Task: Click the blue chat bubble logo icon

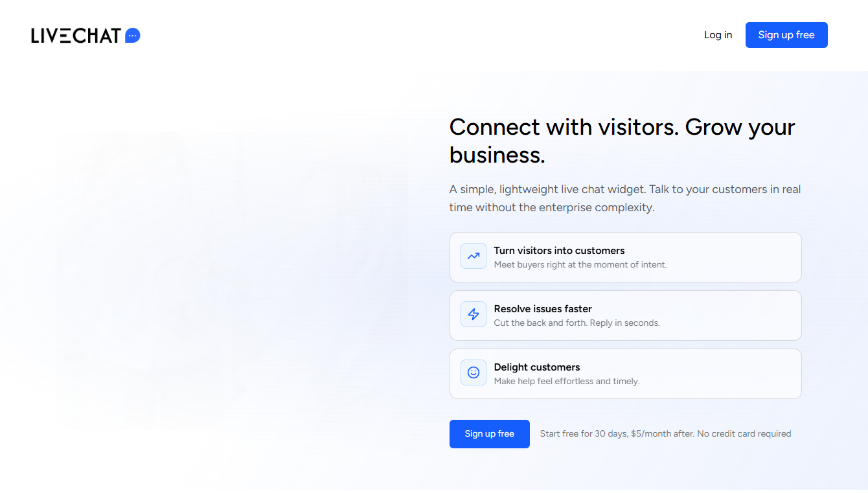Action: tap(132, 36)
